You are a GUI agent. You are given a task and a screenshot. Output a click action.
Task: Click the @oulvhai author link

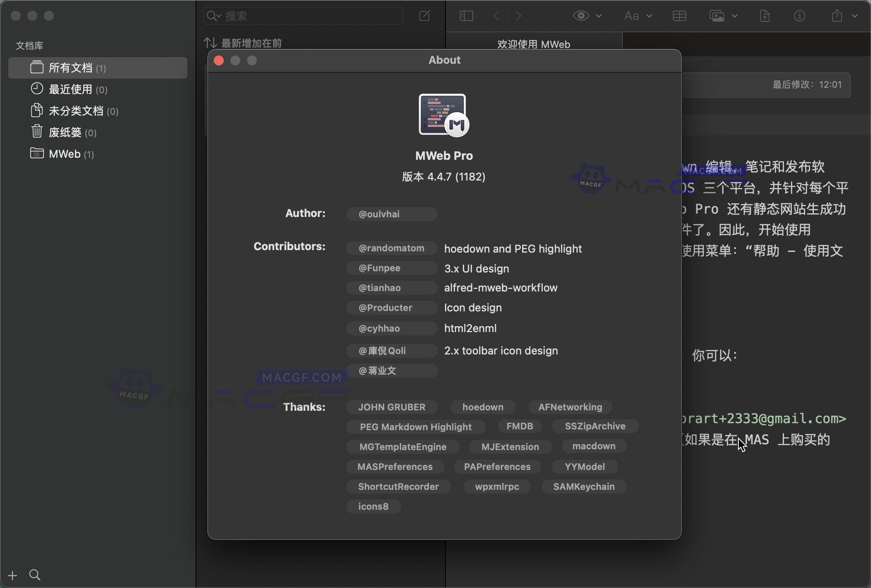(391, 214)
